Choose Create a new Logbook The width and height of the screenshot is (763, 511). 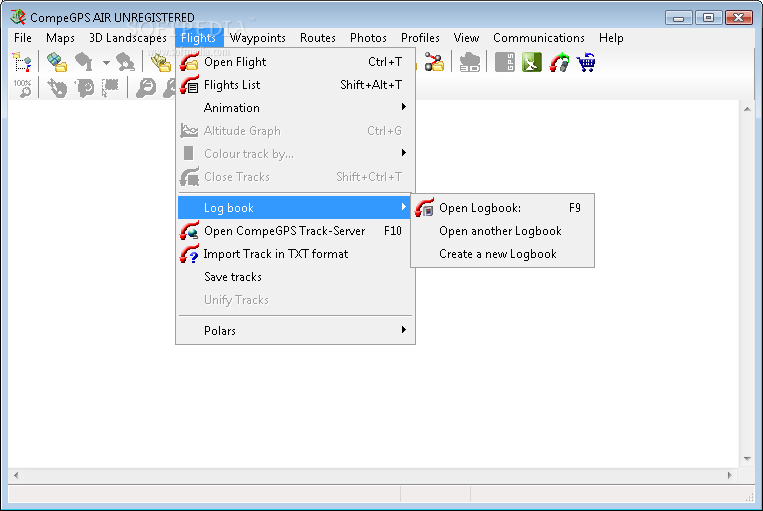coord(502,254)
